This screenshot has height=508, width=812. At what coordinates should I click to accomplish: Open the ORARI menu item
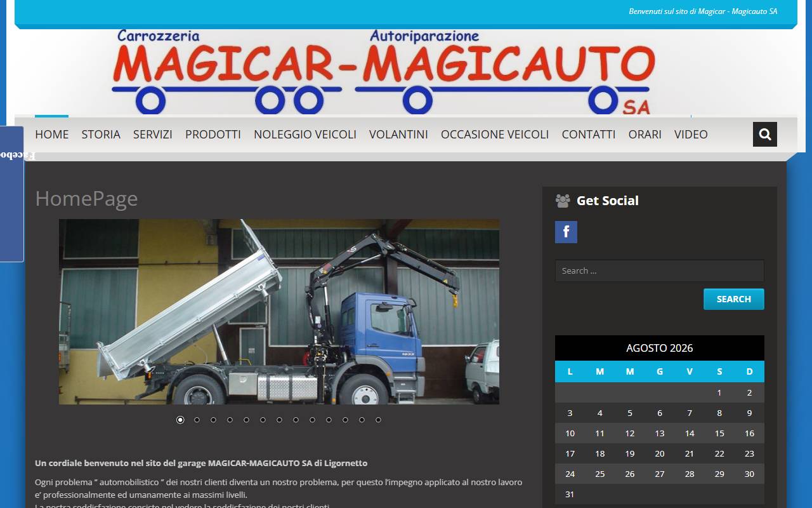click(645, 134)
